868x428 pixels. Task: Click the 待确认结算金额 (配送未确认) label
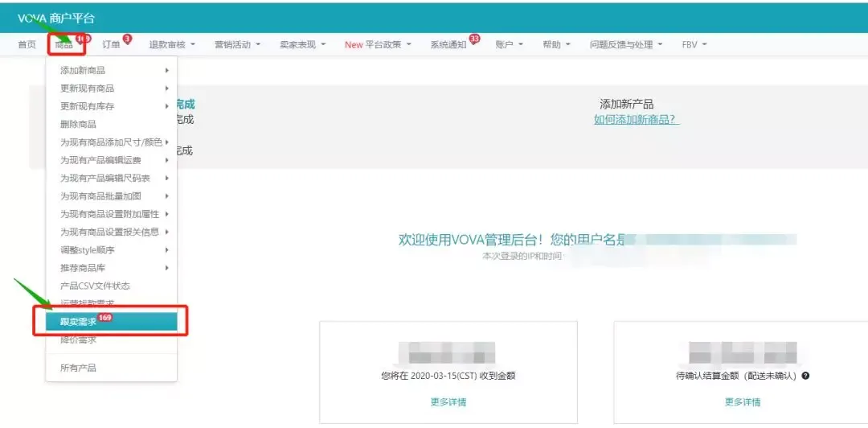coord(735,376)
